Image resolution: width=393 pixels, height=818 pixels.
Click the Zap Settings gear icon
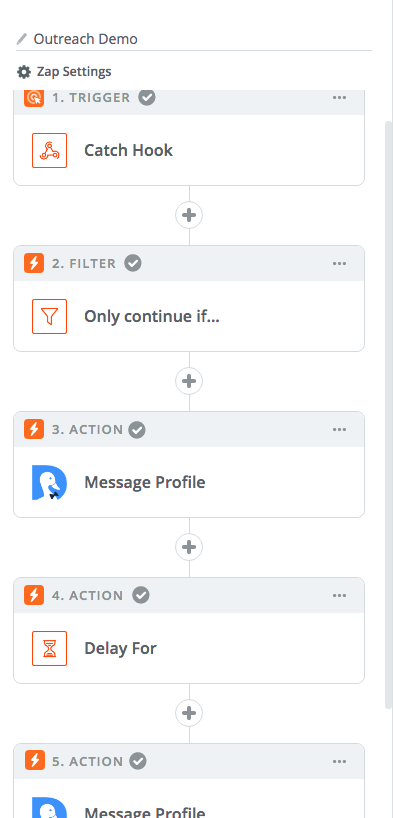(x=23, y=71)
